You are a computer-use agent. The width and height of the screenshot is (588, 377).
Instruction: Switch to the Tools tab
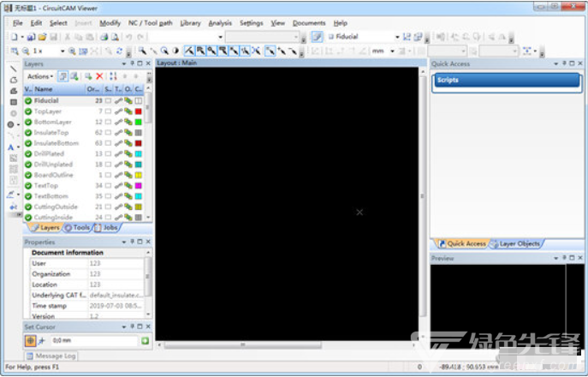[80, 228]
